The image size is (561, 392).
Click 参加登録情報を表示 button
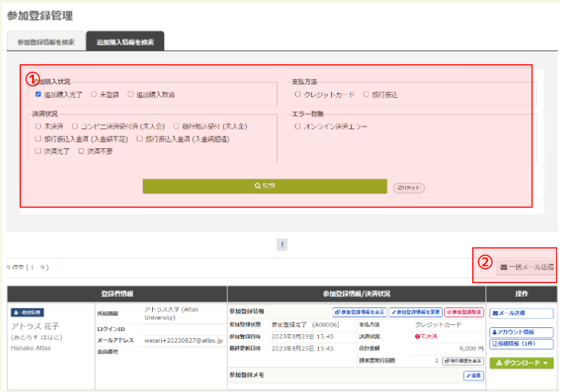click(x=359, y=313)
